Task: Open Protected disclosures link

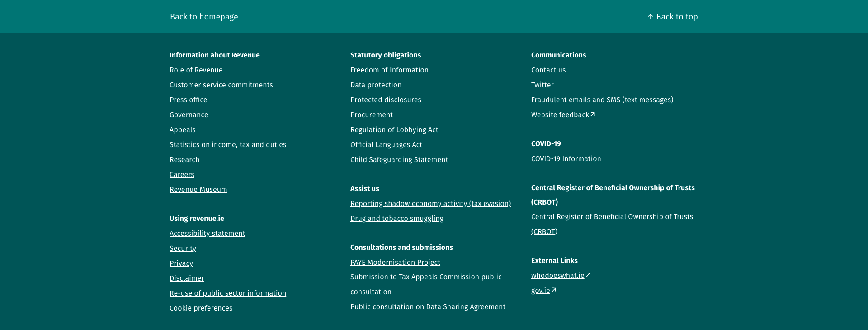Action: point(386,100)
